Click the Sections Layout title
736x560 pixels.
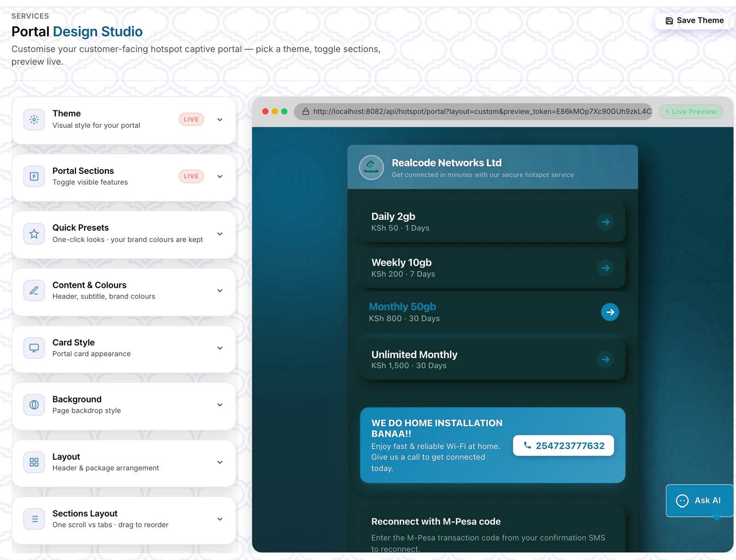click(x=85, y=514)
